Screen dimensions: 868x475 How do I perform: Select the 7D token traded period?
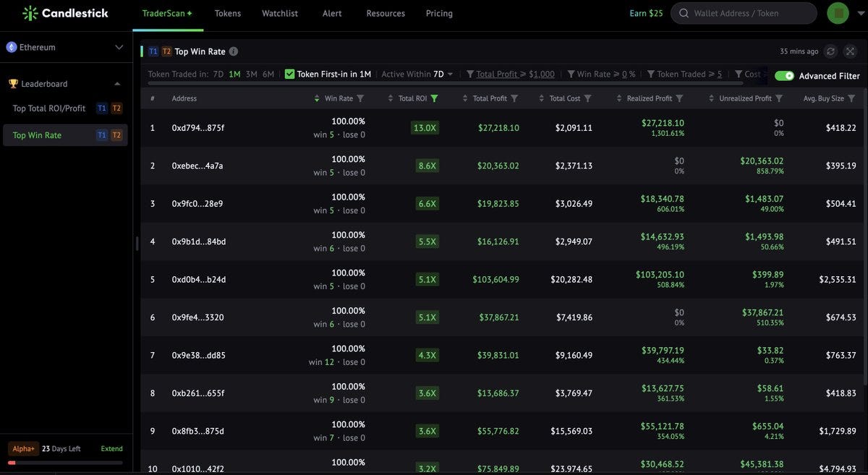click(x=218, y=74)
